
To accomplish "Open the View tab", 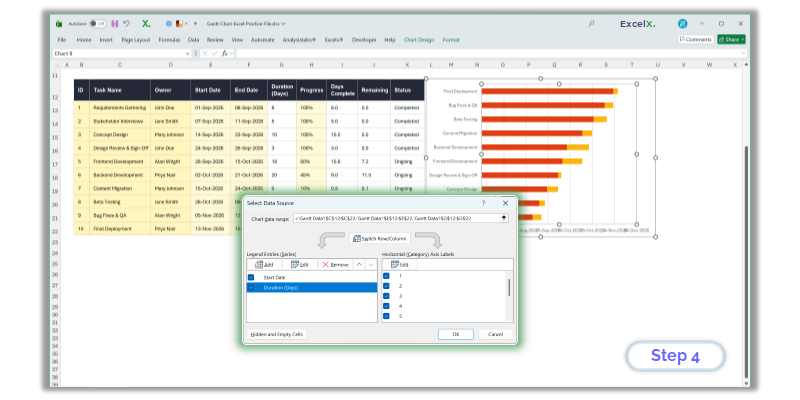I will [237, 39].
